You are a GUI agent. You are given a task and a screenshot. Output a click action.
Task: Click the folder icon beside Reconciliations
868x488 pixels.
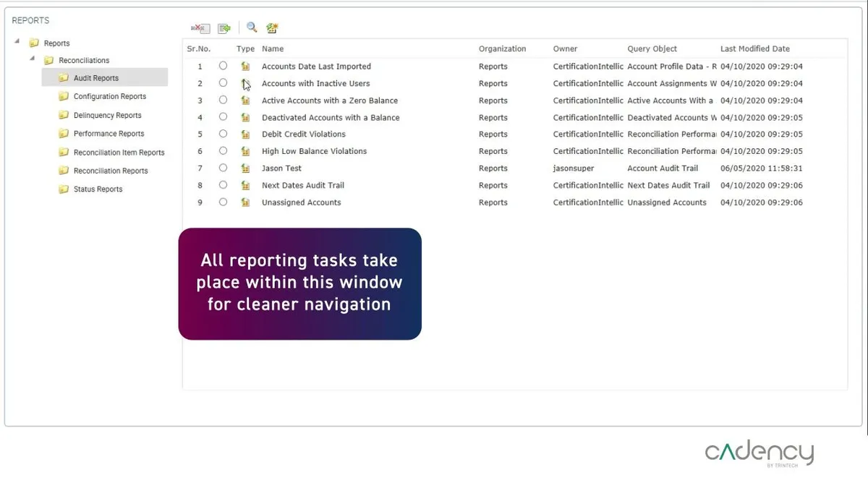(49, 61)
